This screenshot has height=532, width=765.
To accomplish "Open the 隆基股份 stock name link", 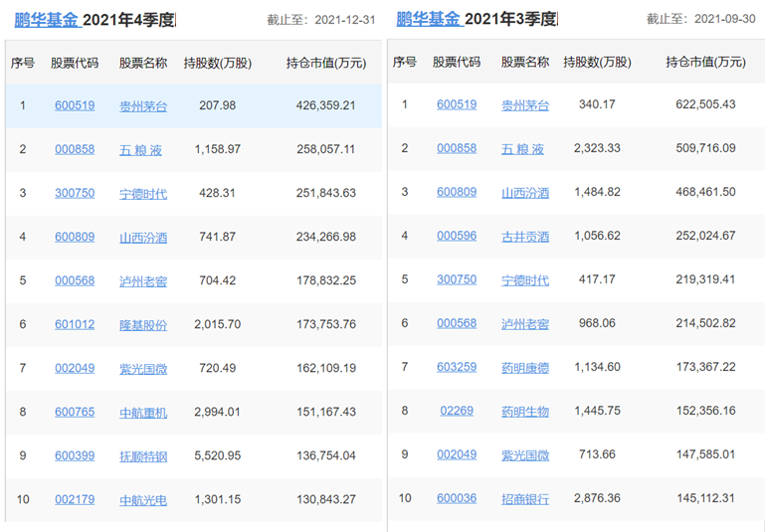I will click(x=143, y=325).
